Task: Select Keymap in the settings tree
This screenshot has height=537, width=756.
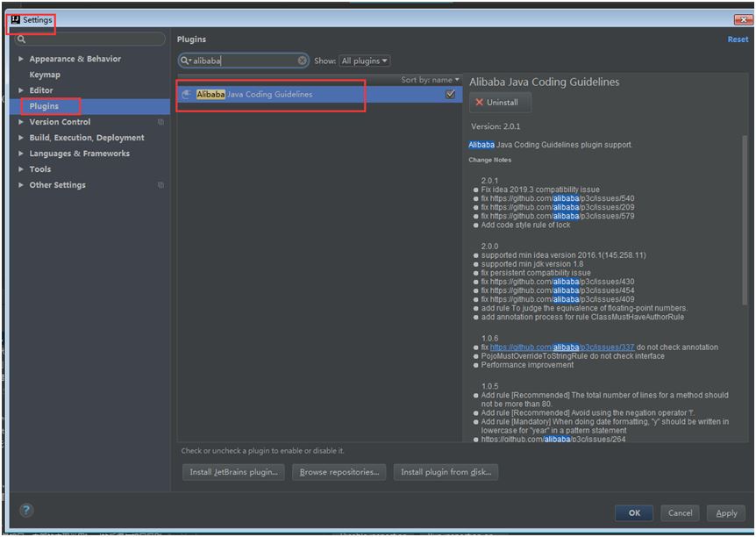Action: [x=45, y=75]
